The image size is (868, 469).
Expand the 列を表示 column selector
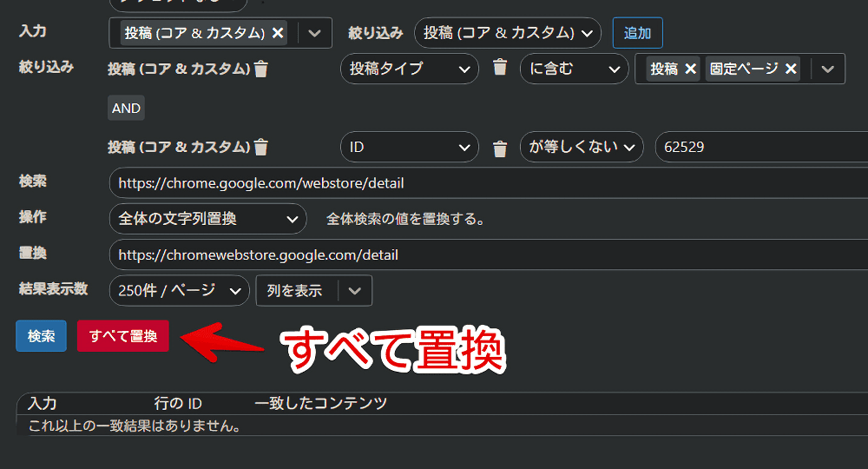tap(354, 291)
